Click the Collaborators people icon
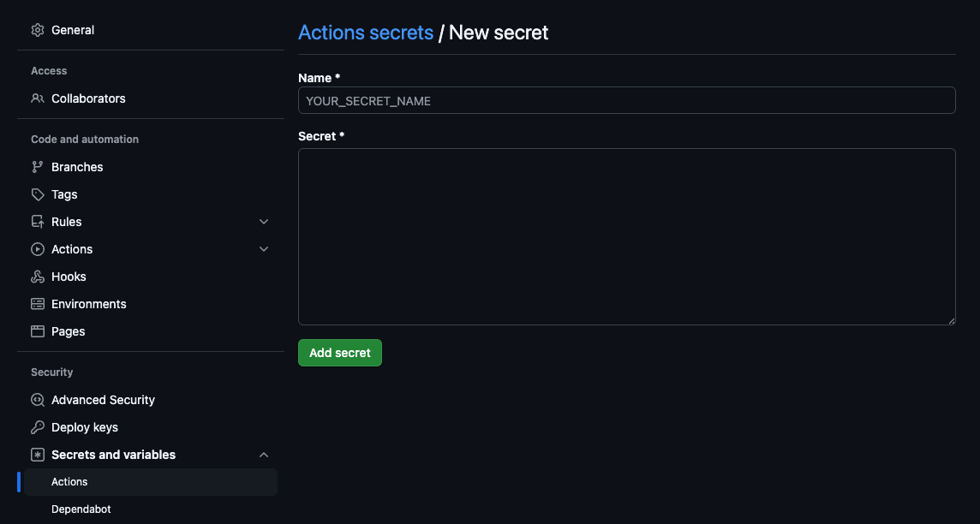The height and width of the screenshot is (524, 980). click(38, 98)
